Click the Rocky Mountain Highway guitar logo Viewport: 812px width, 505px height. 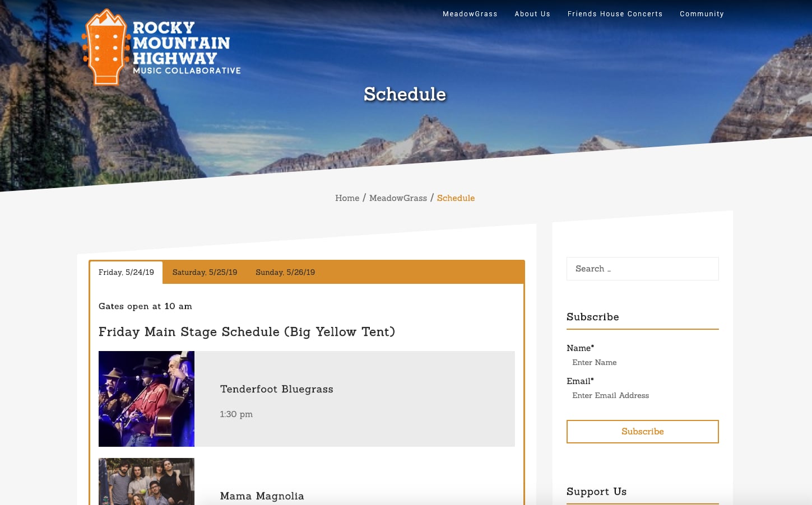pyautogui.click(x=161, y=48)
